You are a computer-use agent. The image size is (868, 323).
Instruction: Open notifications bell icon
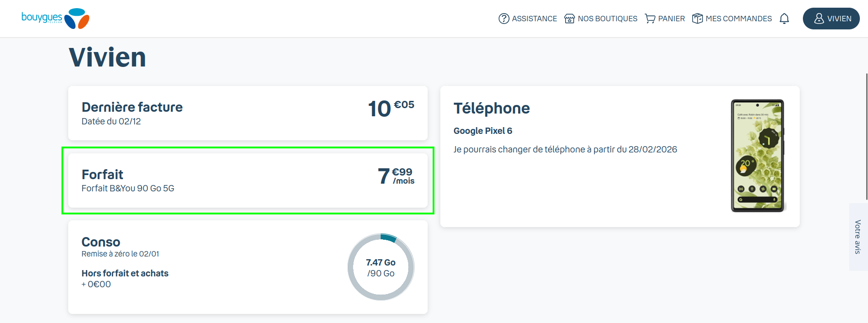pos(784,19)
